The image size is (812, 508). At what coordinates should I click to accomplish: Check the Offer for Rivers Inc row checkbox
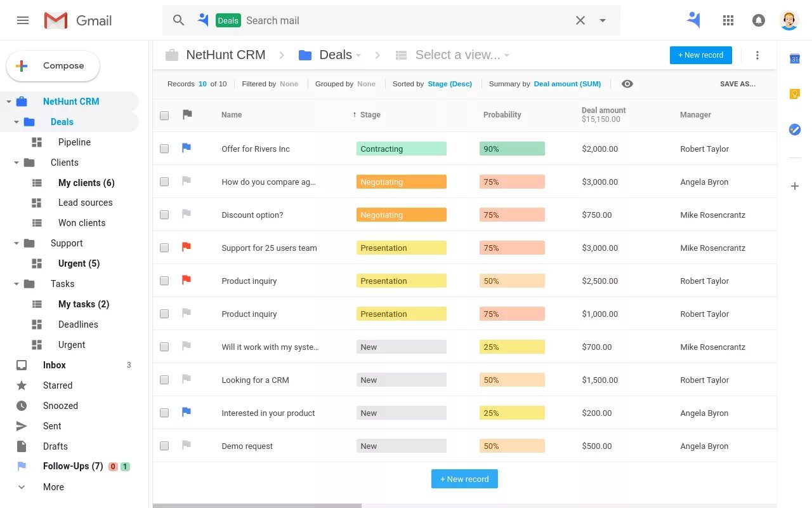coord(164,149)
